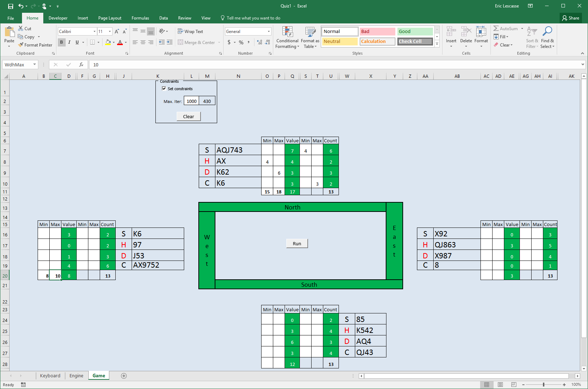Open the Fill dropdown
Screen dimensions: 588x389
point(501,37)
